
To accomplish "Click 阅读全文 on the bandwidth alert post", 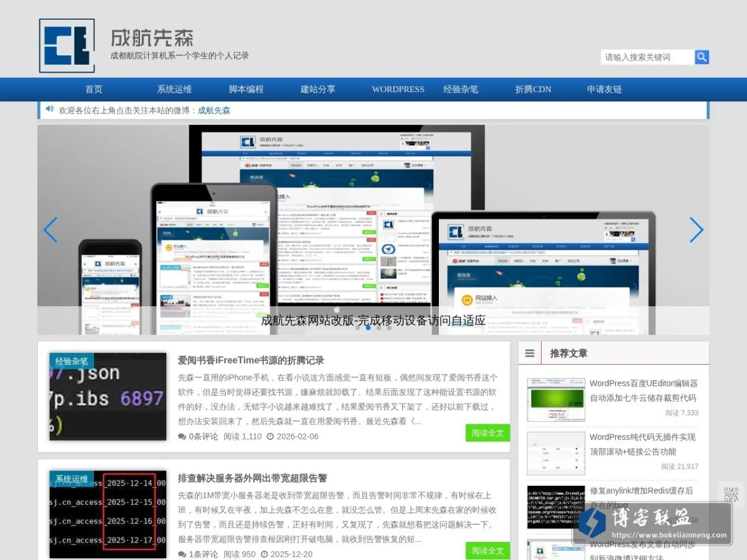I will pos(487,551).
